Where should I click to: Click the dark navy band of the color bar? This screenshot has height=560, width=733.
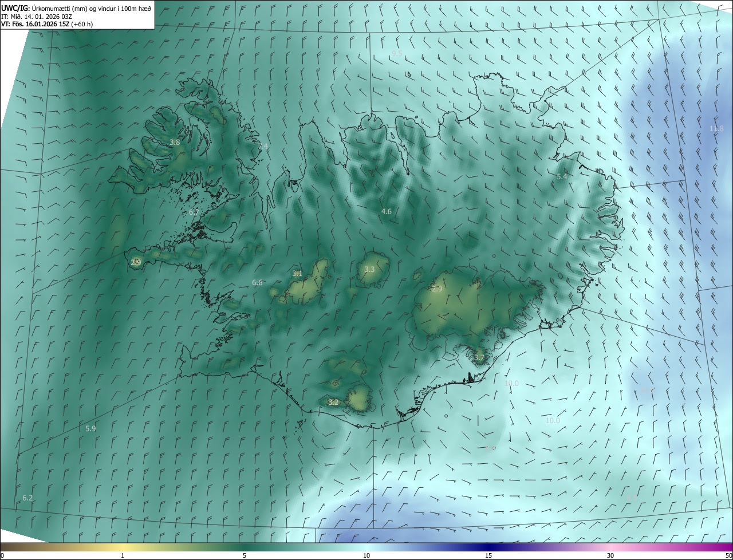pos(490,547)
